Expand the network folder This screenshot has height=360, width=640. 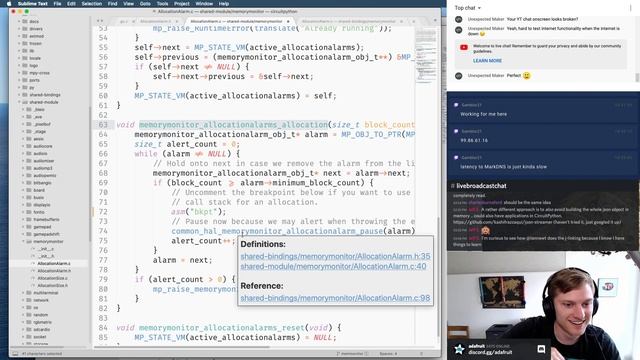[23, 300]
